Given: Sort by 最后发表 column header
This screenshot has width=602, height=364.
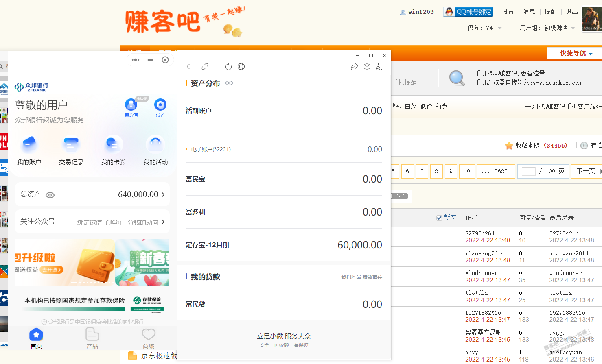Looking at the screenshot, I should coord(562,218).
